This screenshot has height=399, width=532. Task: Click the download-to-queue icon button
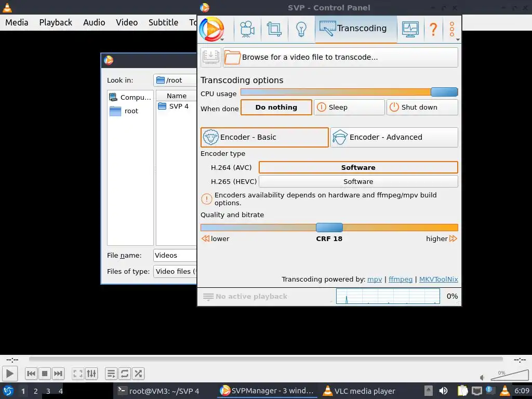[211, 57]
